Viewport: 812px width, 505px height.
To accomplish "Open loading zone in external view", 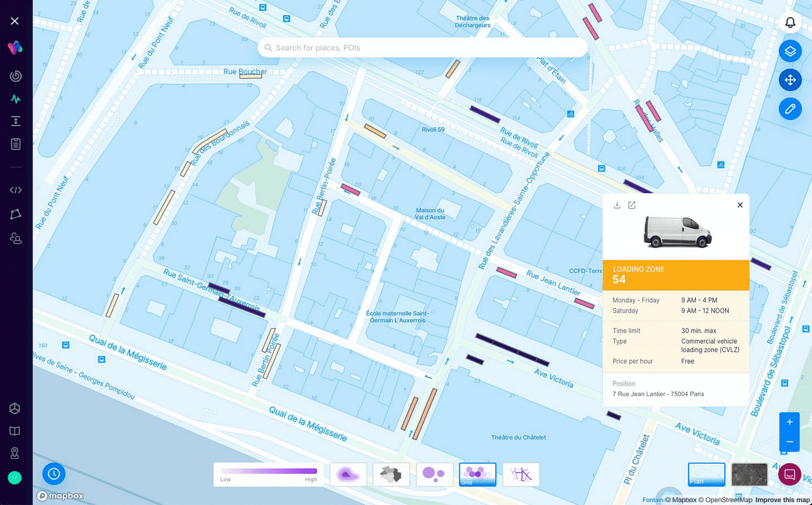I will pyautogui.click(x=632, y=205).
